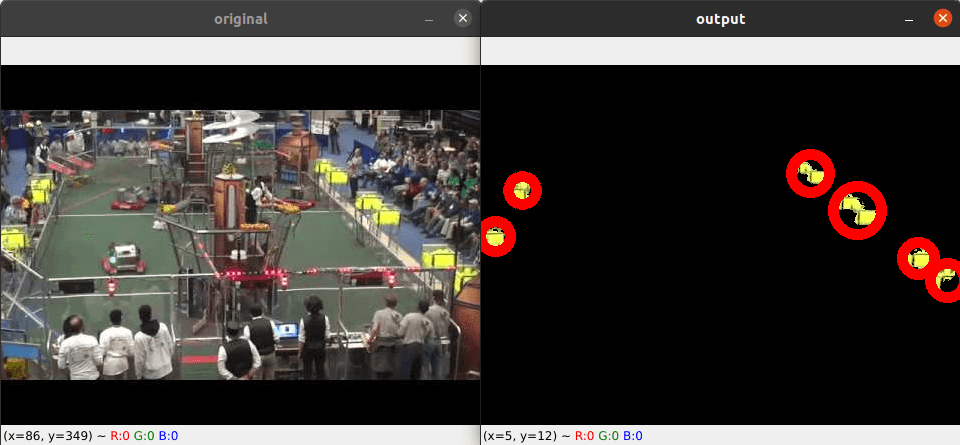This screenshot has width=960, height=445.
Task: Click the original window title bar
Action: (240, 18)
